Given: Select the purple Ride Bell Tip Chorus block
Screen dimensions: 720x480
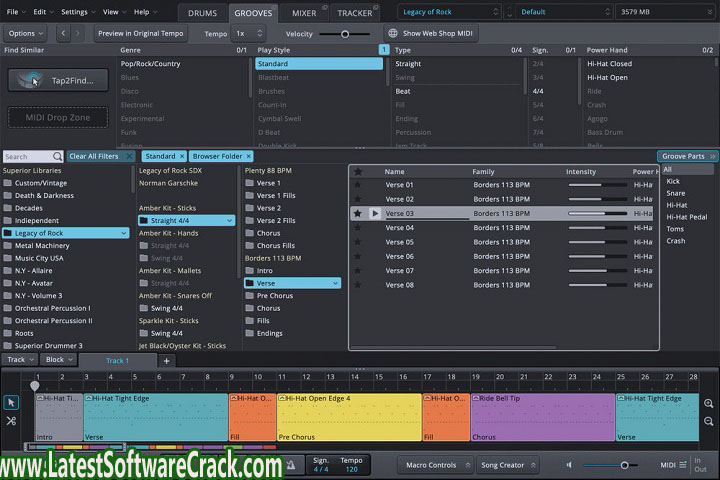Looking at the screenshot, I should click(x=543, y=417).
